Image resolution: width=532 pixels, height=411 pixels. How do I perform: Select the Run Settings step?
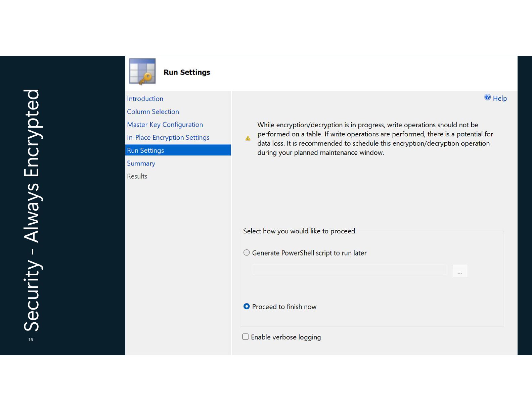tap(178, 150)
